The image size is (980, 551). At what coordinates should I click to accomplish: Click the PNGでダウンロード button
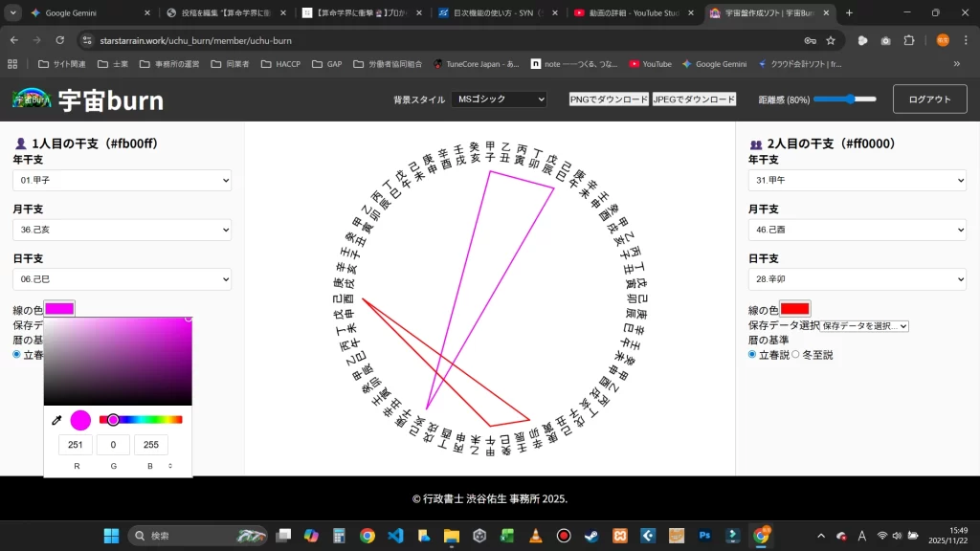tap(609, 99)
